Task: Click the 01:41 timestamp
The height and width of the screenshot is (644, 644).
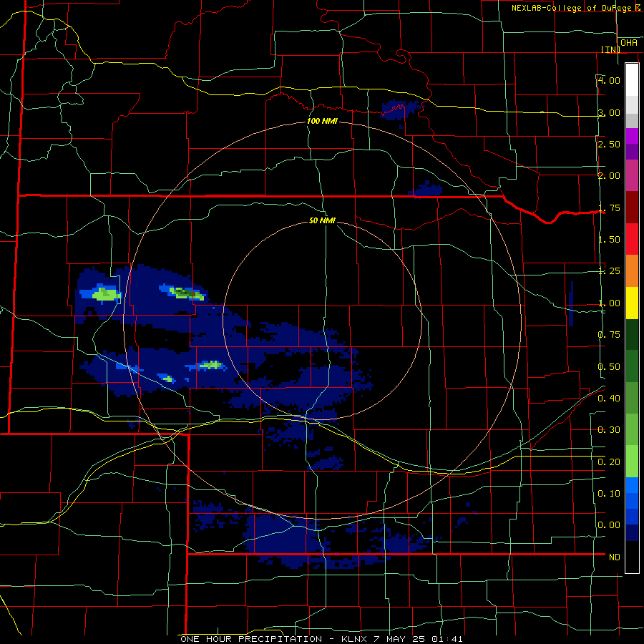Action: [447, 639]
